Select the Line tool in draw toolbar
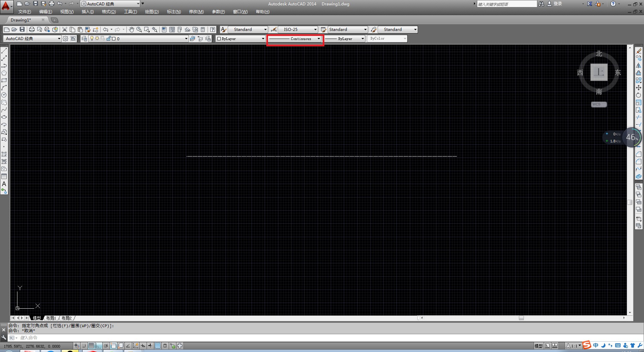The width and height of the screenshot is (644, 352). [4, 51]
